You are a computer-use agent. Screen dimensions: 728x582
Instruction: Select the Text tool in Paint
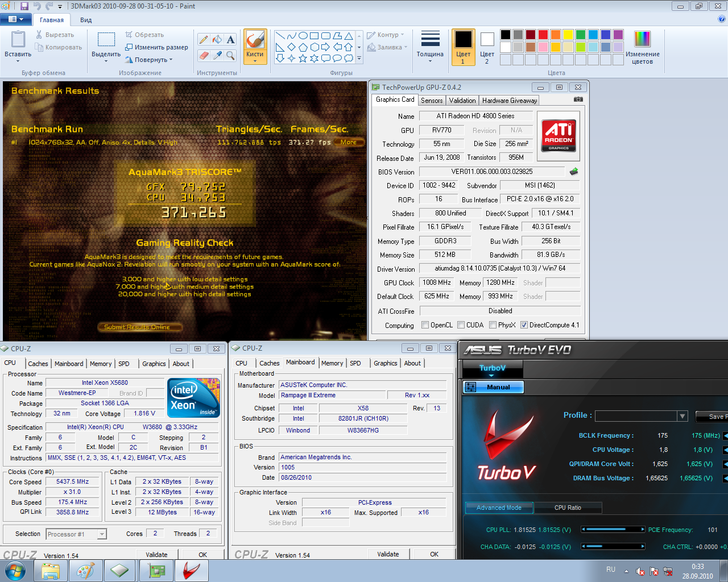tap(230, 39)
